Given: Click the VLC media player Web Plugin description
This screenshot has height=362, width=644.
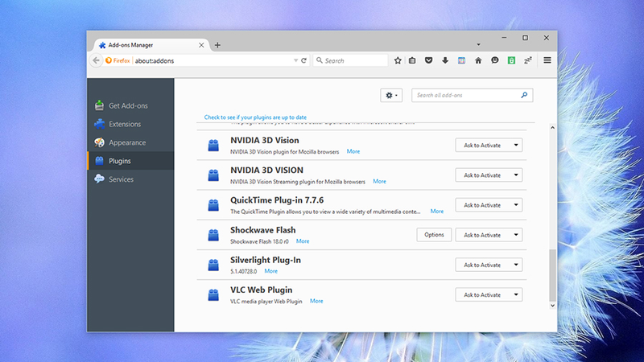Looking at the screenshot, I should [x=266, y=301].
